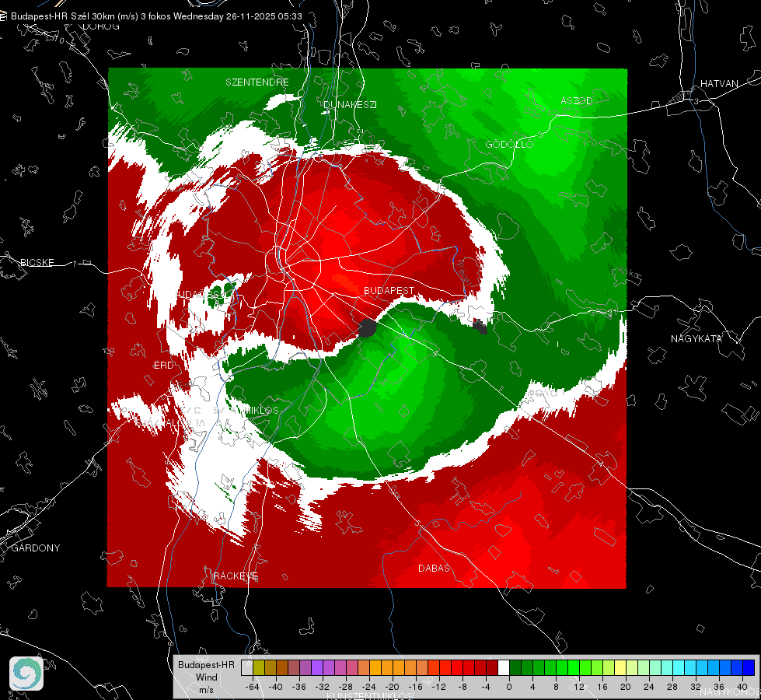Click the 'm/s' unit label in legend
The width and height of the screenshot is (761, 700).
pyautogui.click(x=206, y=689)
